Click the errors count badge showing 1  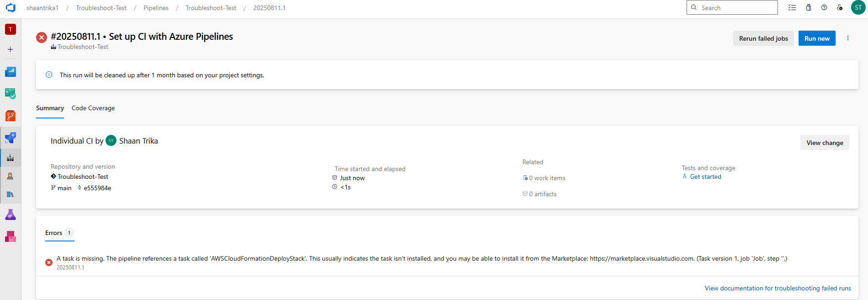69,233
